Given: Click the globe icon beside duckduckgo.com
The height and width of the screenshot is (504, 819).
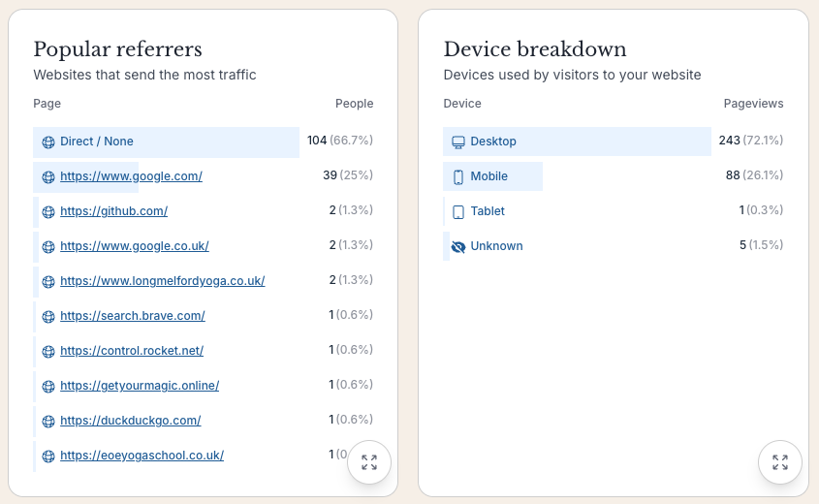Looking at the screenshot, I should 48,421.
